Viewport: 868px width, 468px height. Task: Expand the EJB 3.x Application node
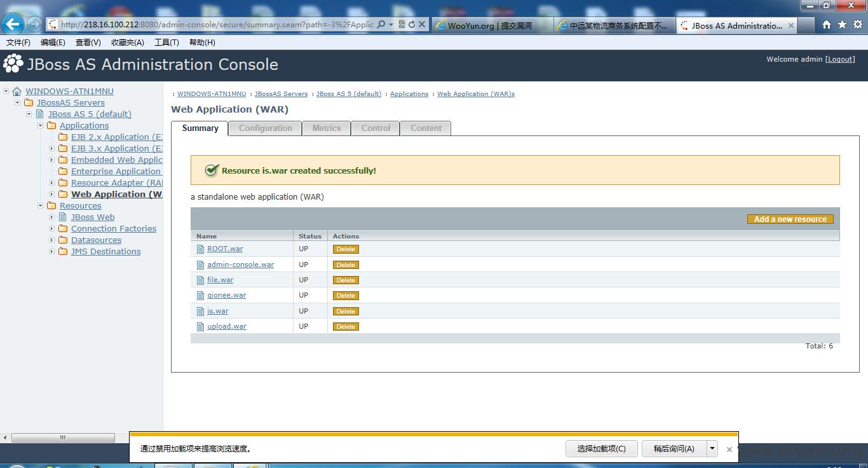[x=52, y=149]
